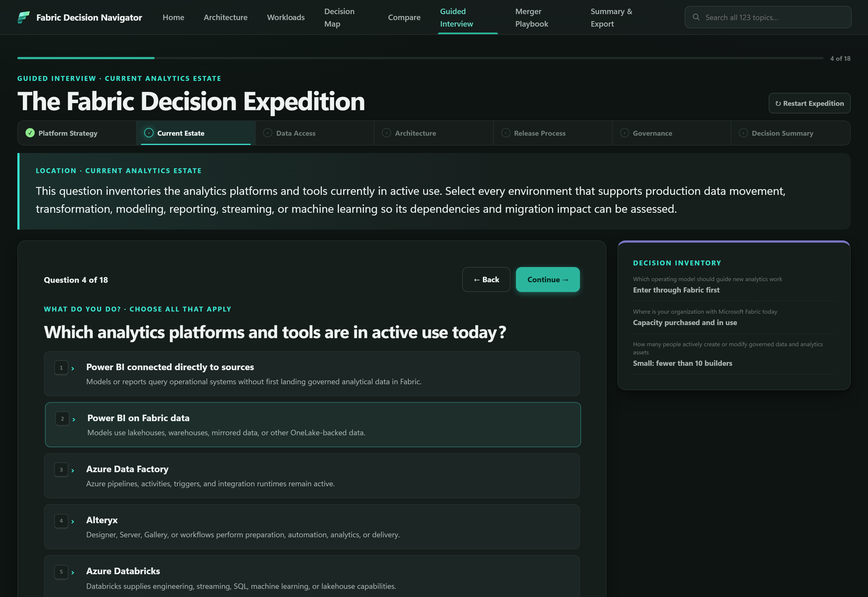Image resolution: width=868 pixels, height=597 pixels.
Task: Open the Compare nav item
Action: (404, 17)
